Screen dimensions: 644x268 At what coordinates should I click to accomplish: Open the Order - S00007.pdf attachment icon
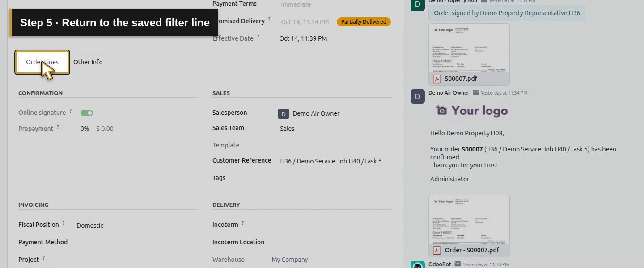pos(437,250)
